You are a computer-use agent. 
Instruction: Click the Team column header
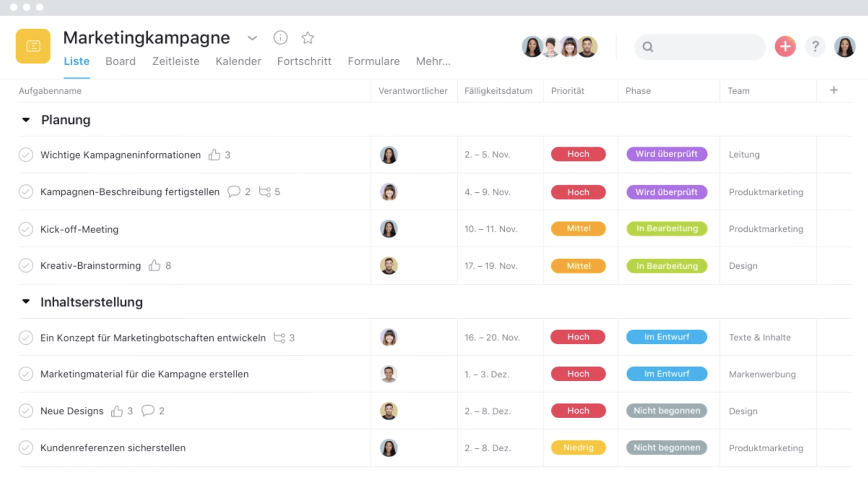tap(738, 91)
